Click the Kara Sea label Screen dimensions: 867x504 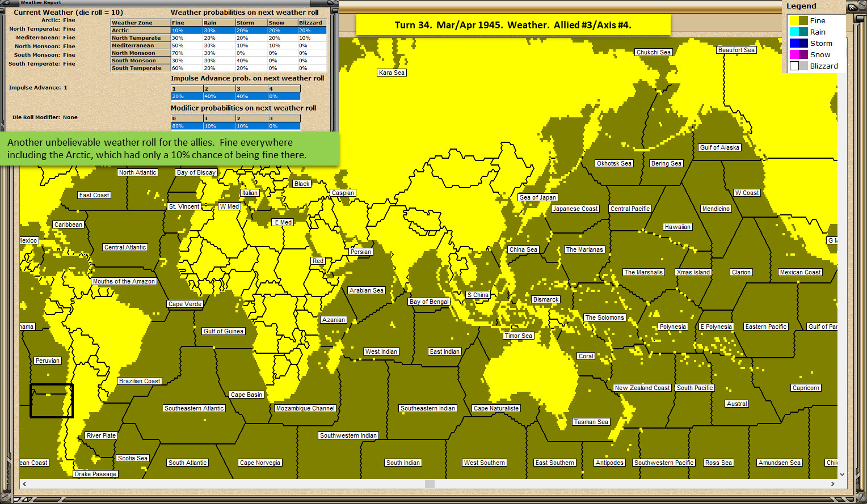click(x=392, y=73)
